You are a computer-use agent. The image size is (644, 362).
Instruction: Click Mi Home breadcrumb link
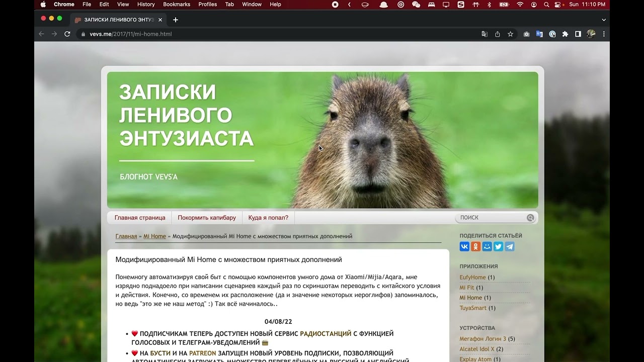point(154,236)
